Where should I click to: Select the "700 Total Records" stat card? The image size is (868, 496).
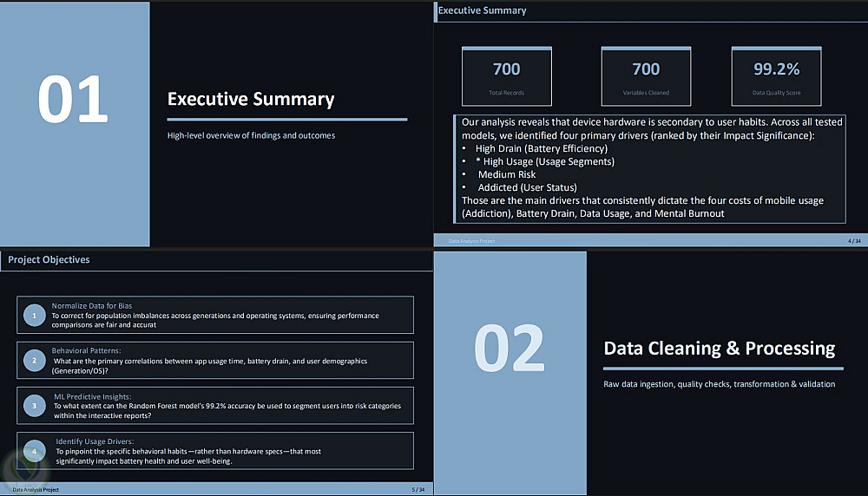[507, 76]
